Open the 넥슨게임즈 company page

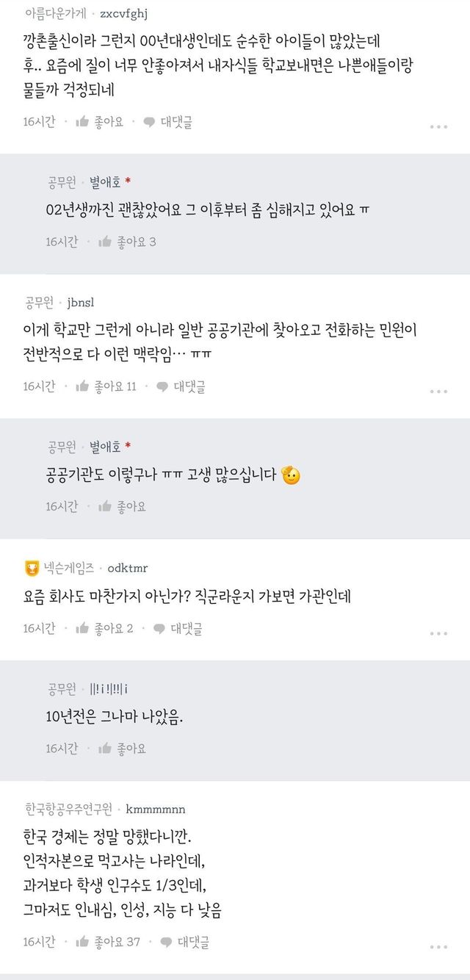[69, 567]
